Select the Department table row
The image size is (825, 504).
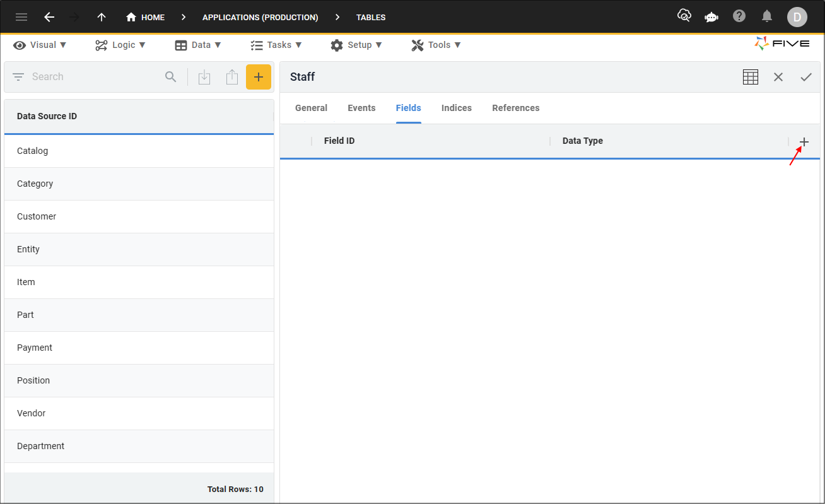(139, 446)
